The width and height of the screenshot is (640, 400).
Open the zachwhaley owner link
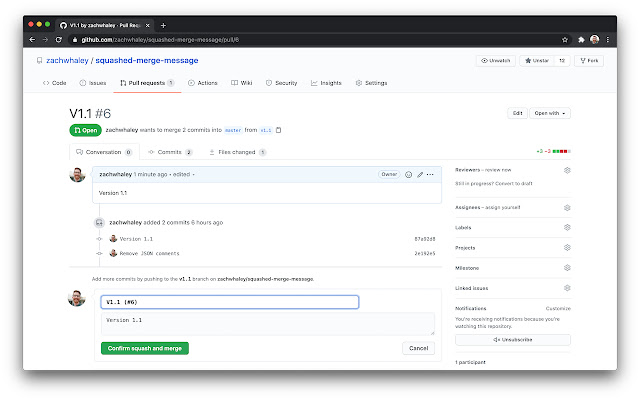click(x=67, y=60)
